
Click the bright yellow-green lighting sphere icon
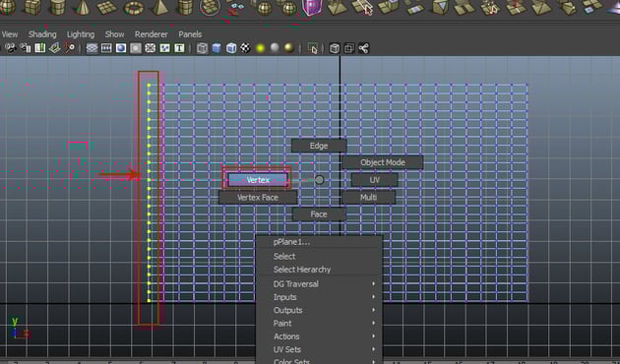260,48
